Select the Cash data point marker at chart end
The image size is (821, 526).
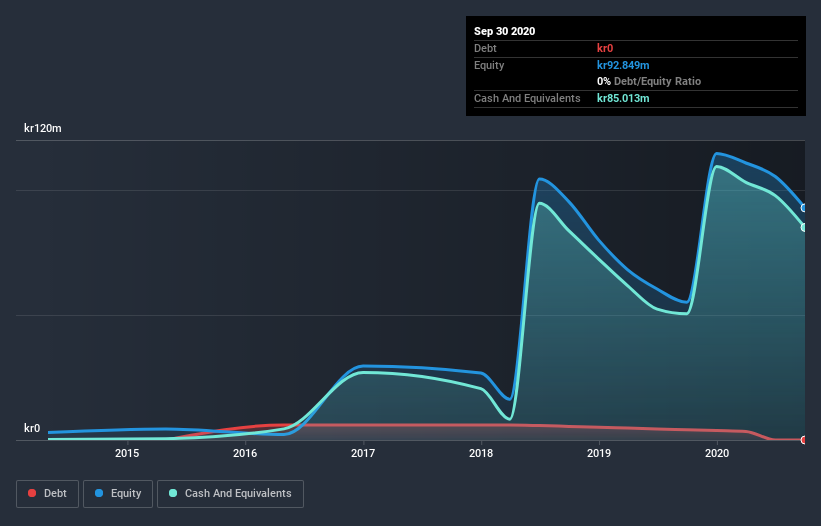pos(804,227)
